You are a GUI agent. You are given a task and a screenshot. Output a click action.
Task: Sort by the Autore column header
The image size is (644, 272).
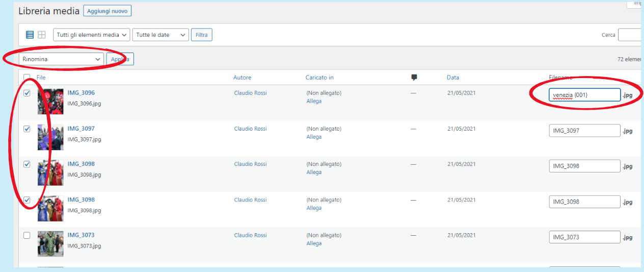coord(242,78)
